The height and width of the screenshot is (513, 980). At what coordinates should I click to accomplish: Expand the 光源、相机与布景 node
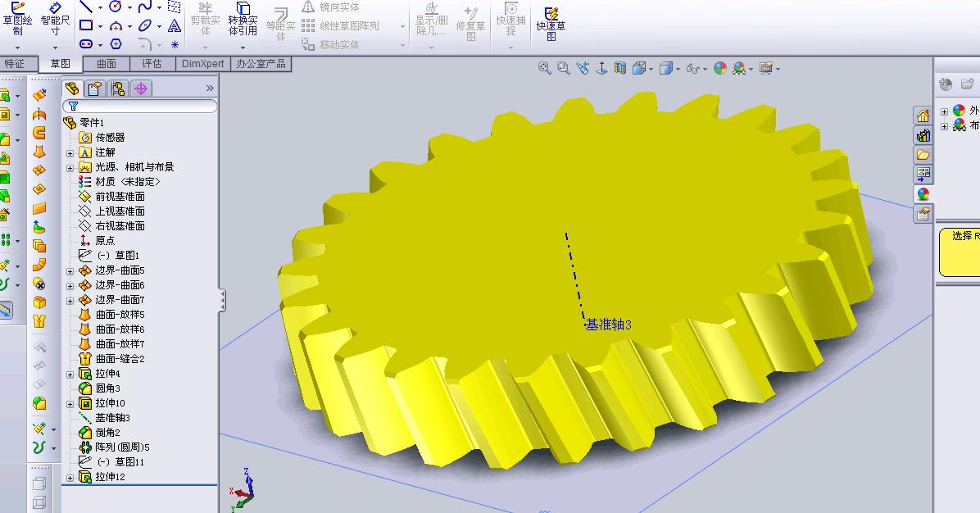pyautogui.click(x=70, y=167)
